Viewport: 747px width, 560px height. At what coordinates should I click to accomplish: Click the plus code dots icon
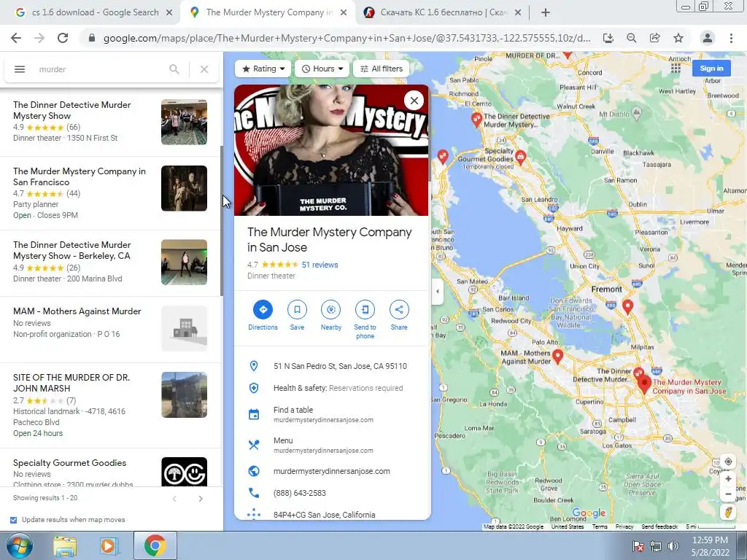click(254, 514)
